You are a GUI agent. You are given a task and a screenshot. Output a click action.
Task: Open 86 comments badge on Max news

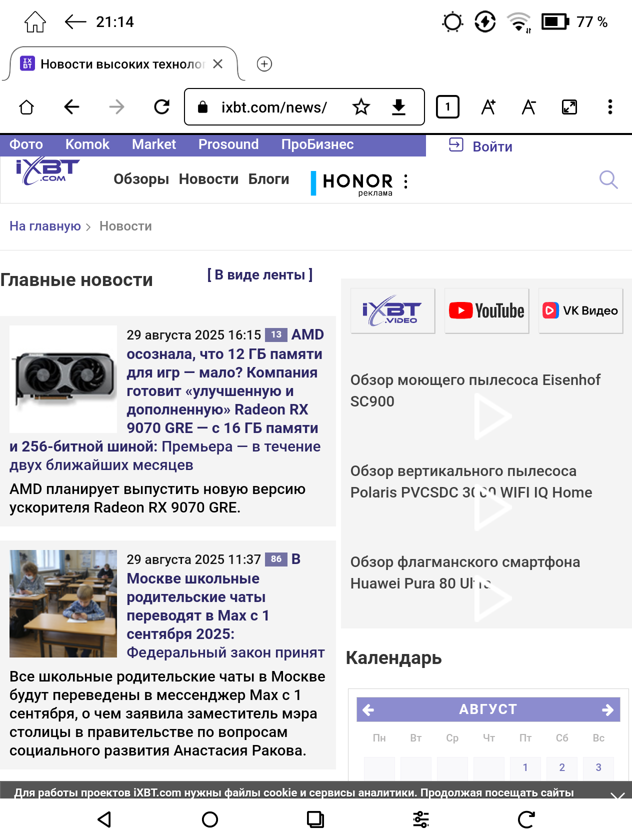click(276, 559)
